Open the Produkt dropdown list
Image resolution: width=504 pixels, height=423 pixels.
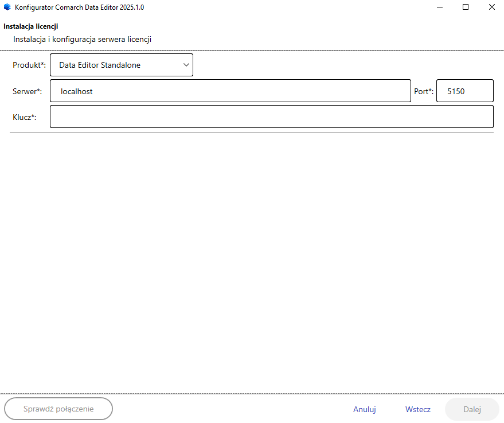(x=122, y=65)
